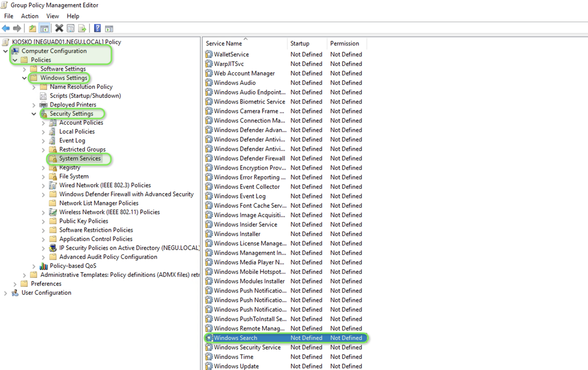The image size is (588, 370).
Task: Expand the Account Policies node
Action: click(43, 123)
